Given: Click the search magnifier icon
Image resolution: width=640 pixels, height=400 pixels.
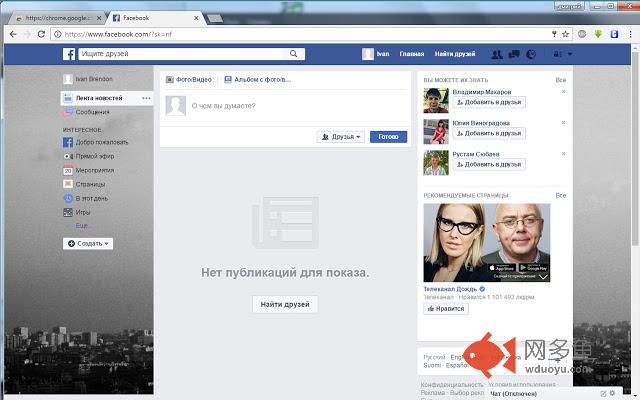Looking at the screenshot, I should coord(293,54).
